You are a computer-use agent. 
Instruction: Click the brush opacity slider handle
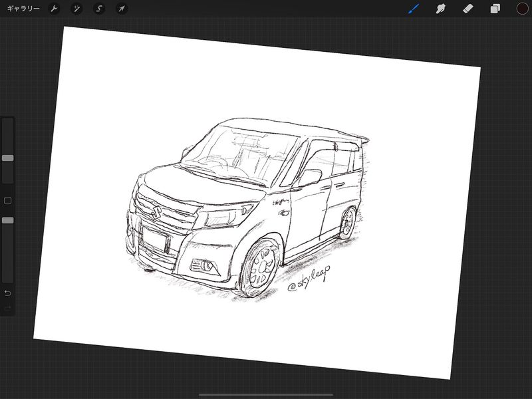pos(7,220)
